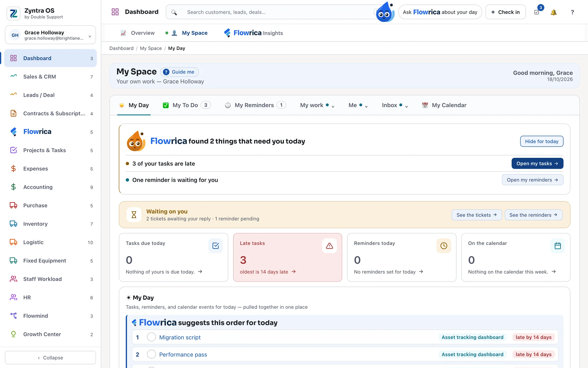Screen dimensions: 588x368
Task: Open the notifications bell icon
Action: click(x=554, y=12)
